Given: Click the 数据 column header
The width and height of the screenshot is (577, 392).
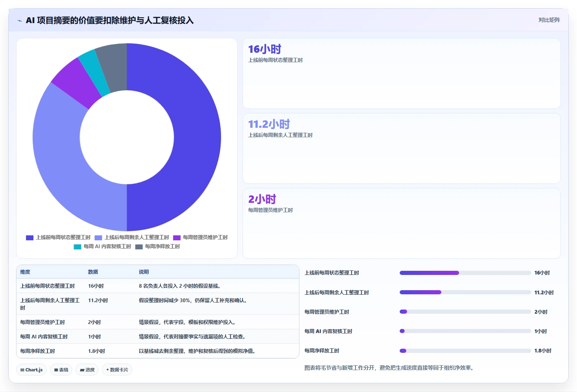Looking at the screenshot, I should (93, 272).
